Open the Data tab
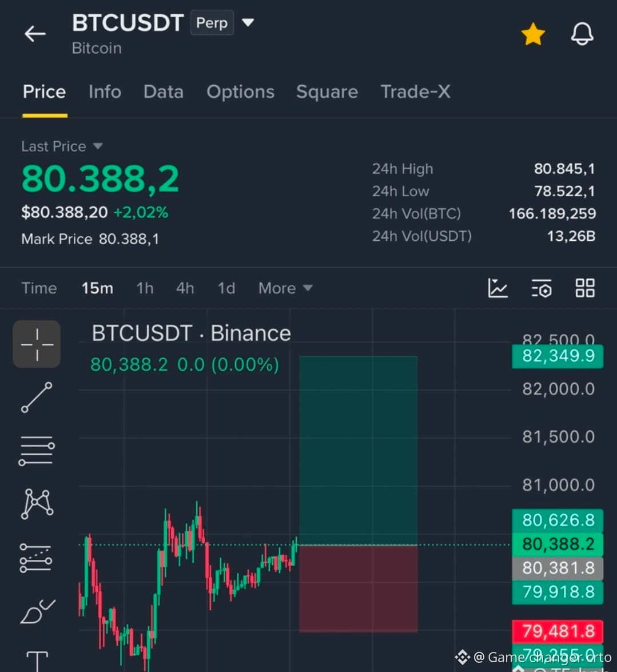The width and height of the screenshot is (617, 672). [164, 92]
